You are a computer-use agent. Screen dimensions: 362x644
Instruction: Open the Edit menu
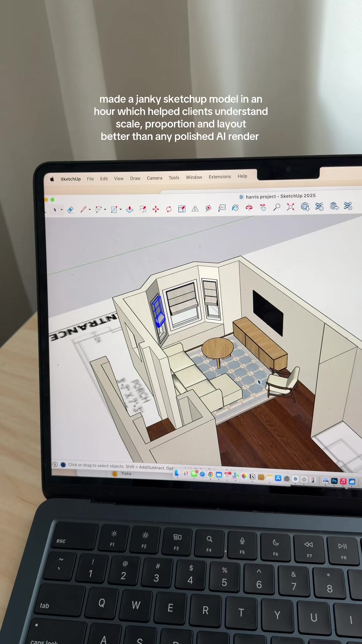point(104,179)
